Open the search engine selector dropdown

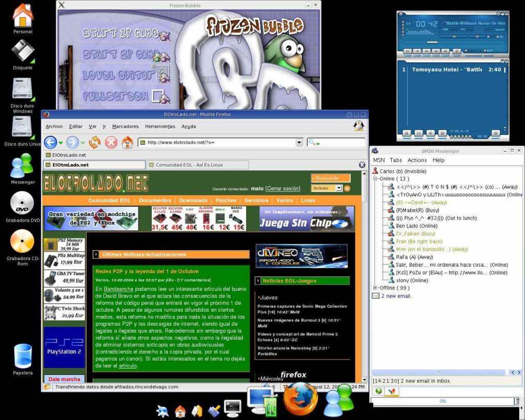coord(314,143)
